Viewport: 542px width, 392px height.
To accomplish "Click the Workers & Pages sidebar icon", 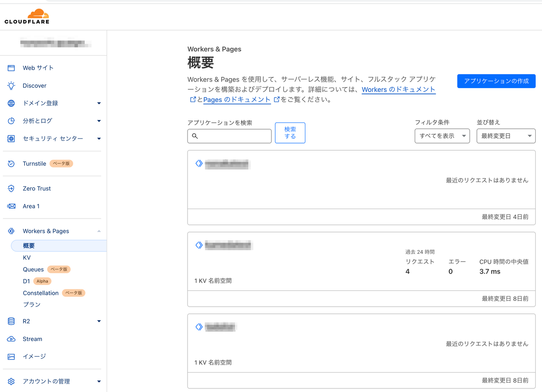I will click(x=11, y=231).
